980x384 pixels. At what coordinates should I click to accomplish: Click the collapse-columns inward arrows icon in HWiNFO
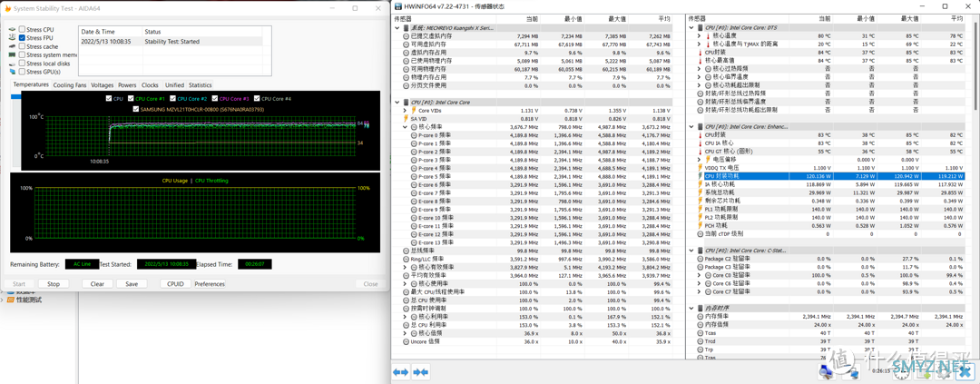tap(421, 372)
